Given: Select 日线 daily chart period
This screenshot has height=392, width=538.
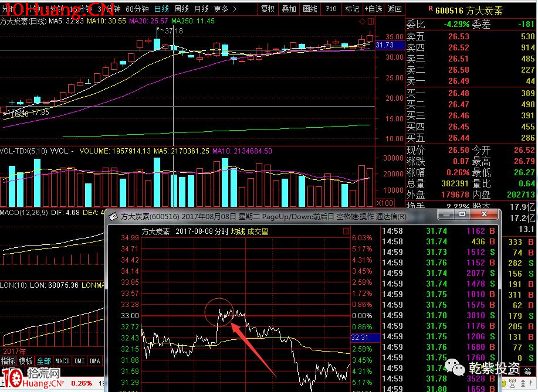Looking at the screenshot, I should pos(161,9).
